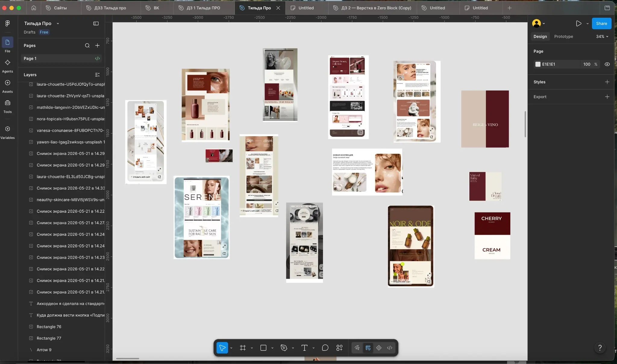The image size is (617, 364).
Task: Add a new style with plus
Action: click(607, 82)
